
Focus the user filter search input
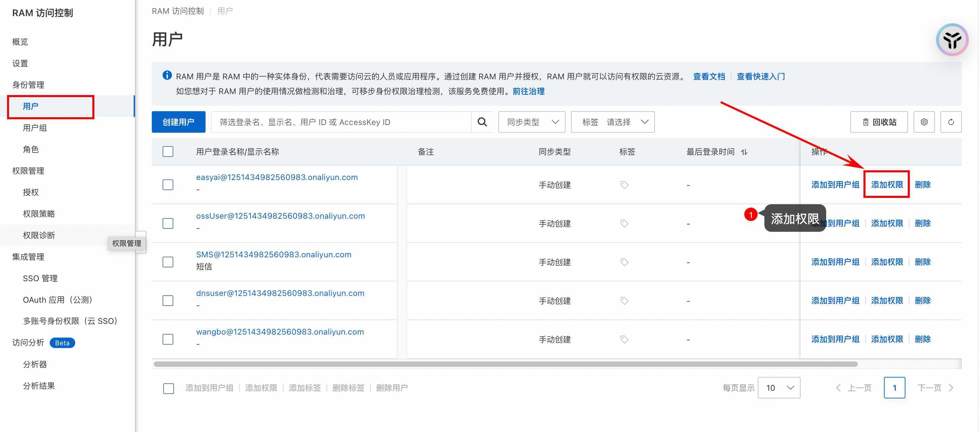[341, 122]
